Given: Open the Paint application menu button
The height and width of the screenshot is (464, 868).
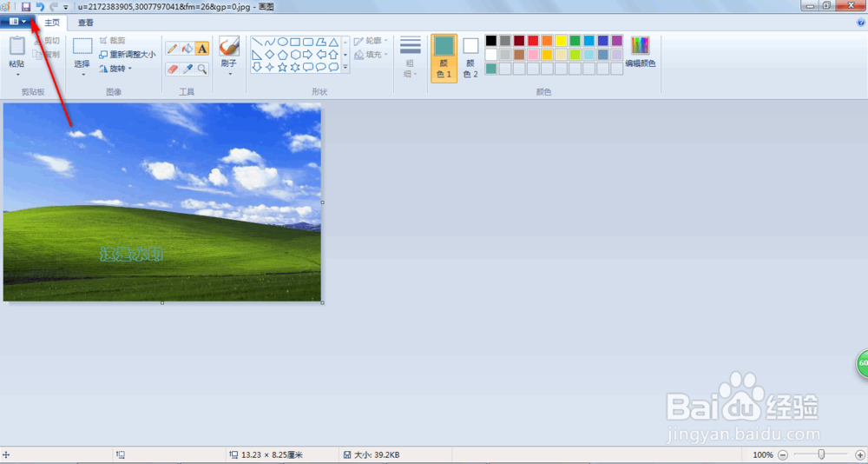Looking at the screenshot, I should point(17,22).
